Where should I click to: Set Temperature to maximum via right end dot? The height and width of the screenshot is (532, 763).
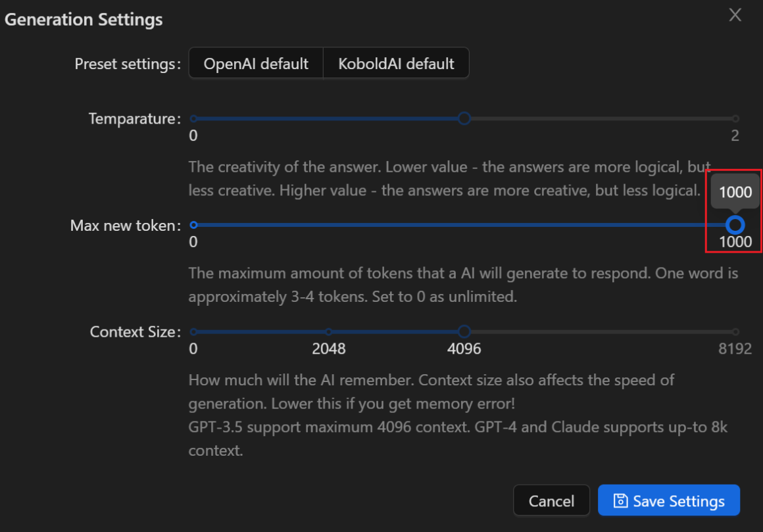(735, 119)
